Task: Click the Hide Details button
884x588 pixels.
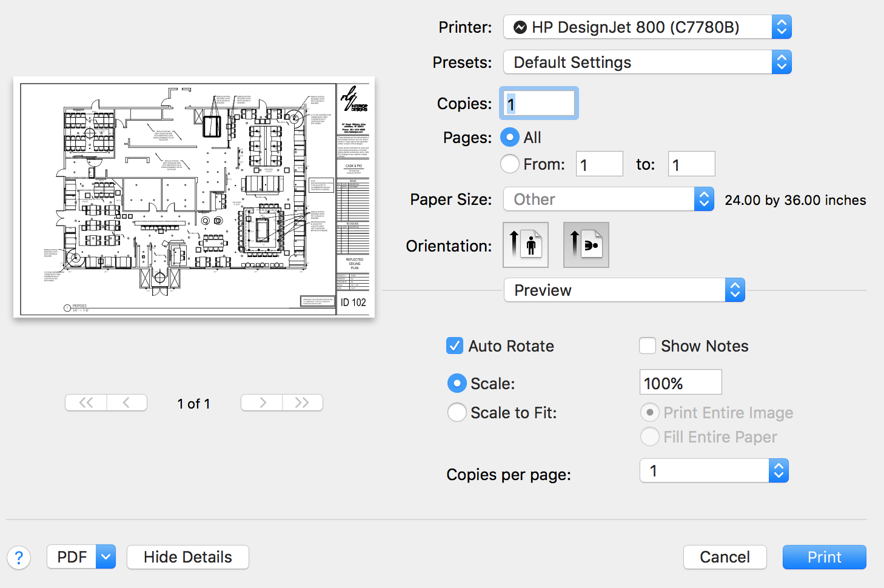Action: 188,557
